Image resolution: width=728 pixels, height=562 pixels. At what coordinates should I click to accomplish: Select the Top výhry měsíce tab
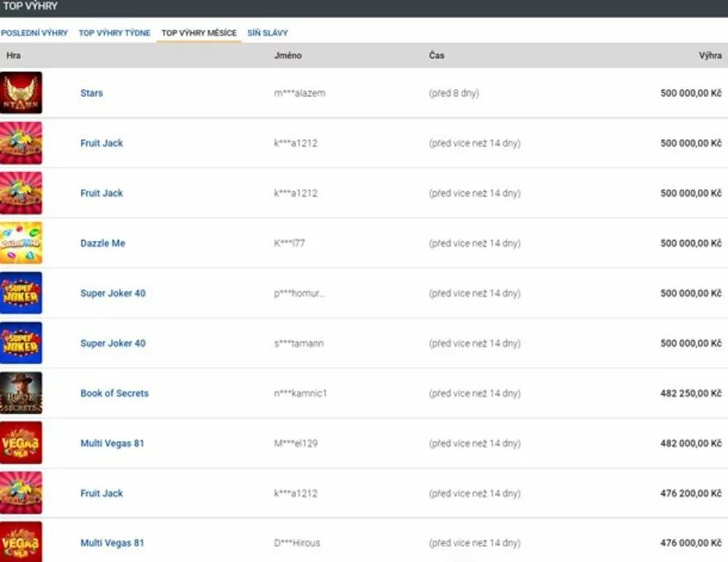click(199, 33)
